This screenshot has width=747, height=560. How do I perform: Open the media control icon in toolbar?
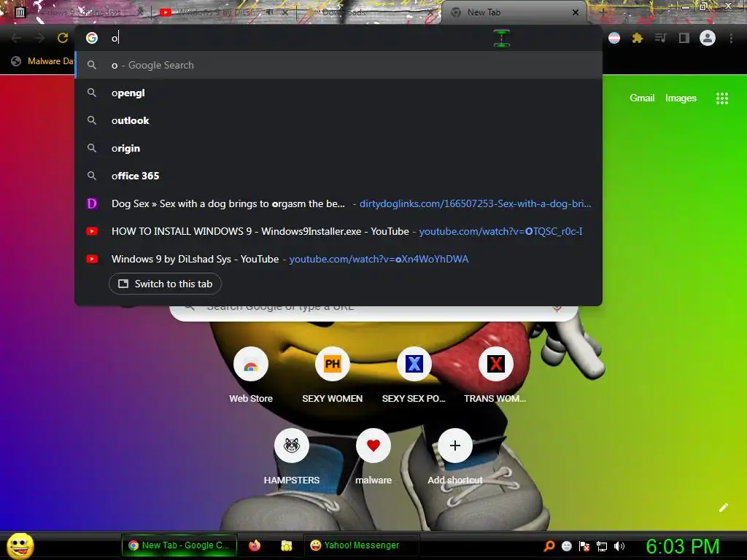coord(660,38)
